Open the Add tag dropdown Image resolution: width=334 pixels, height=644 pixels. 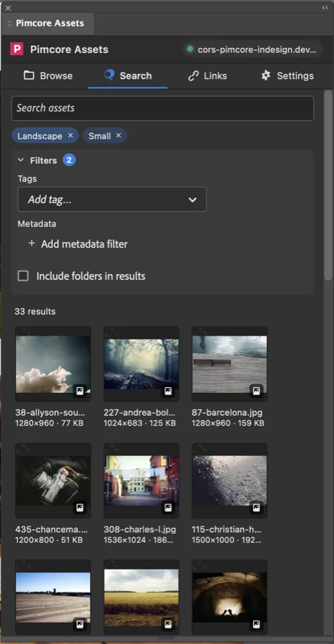tap(112, 200)
